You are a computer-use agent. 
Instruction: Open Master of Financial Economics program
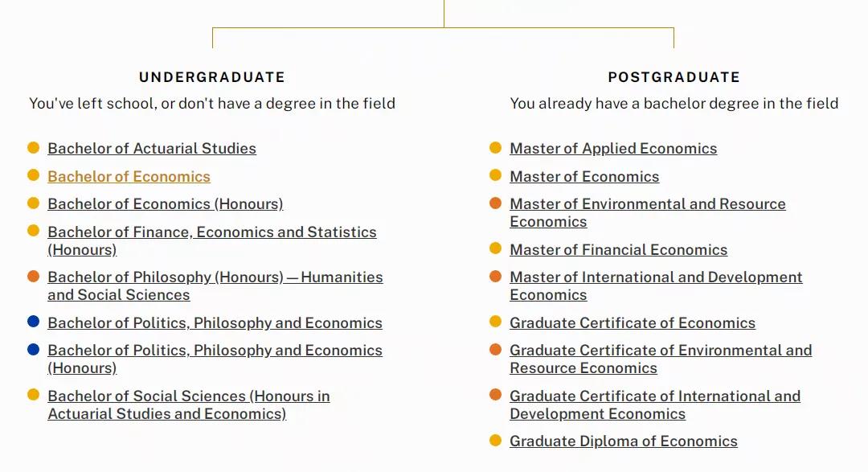coord(618,250)
